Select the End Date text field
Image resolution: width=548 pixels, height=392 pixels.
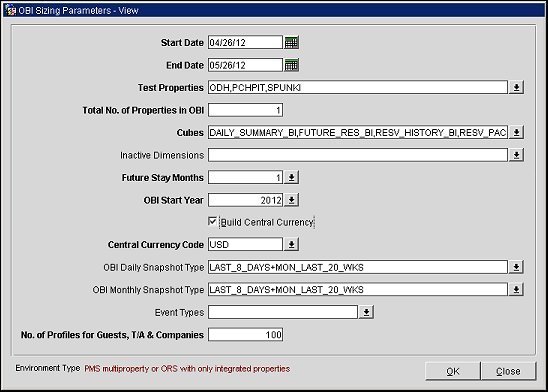(245, 65)
